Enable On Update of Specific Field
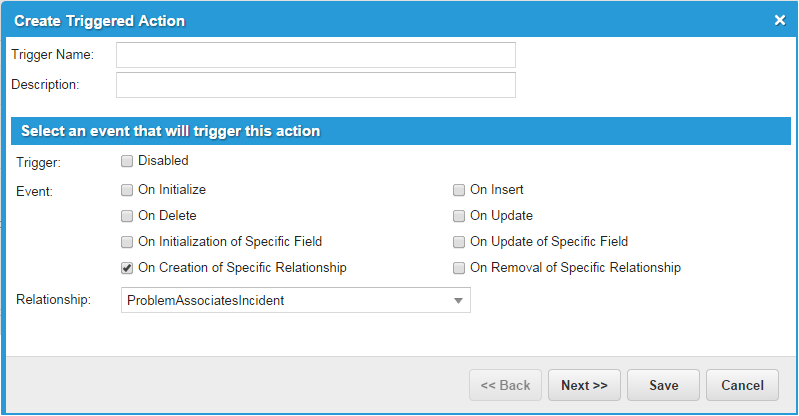Screen dimensions: 799x416 click(x=459, y=242)
